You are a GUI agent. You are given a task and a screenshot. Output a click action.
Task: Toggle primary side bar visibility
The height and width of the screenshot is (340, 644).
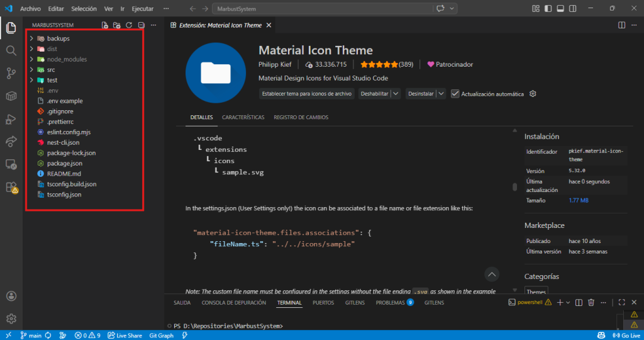pos(548,8)
